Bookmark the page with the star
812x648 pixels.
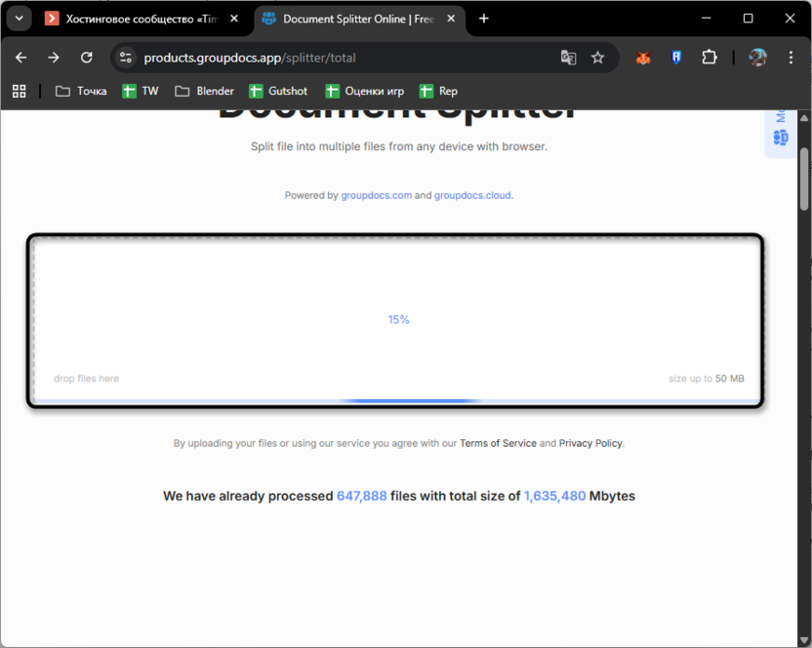point(598,58)
